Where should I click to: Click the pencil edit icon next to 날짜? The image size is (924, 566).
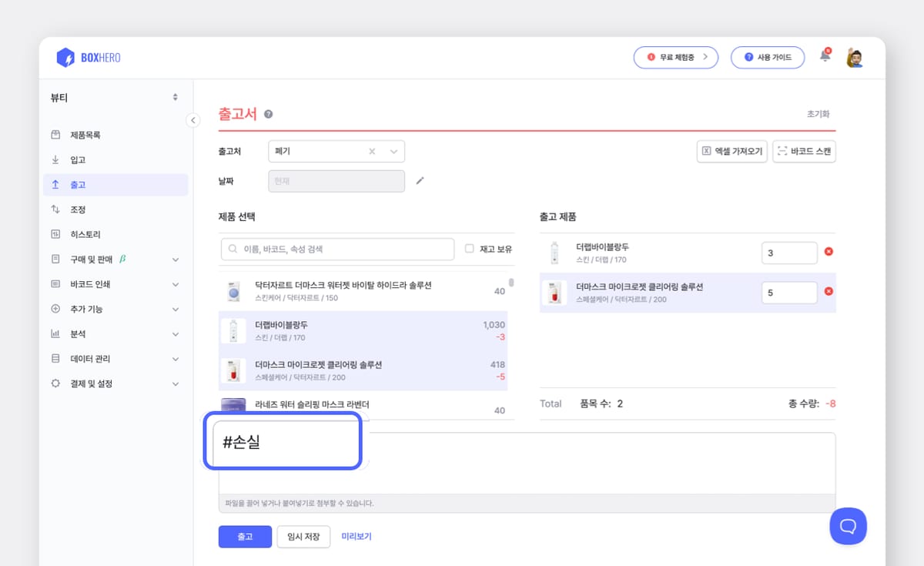click(420, 180)
